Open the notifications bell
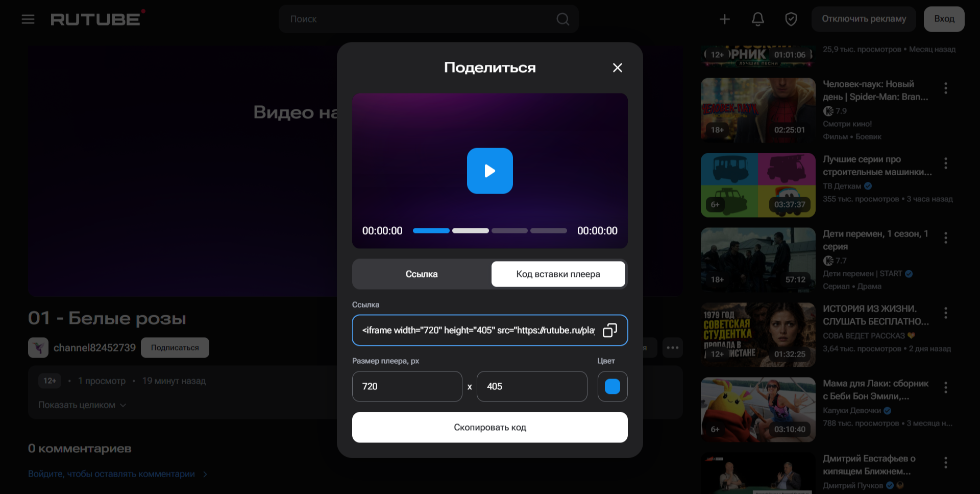 (758, 19)
